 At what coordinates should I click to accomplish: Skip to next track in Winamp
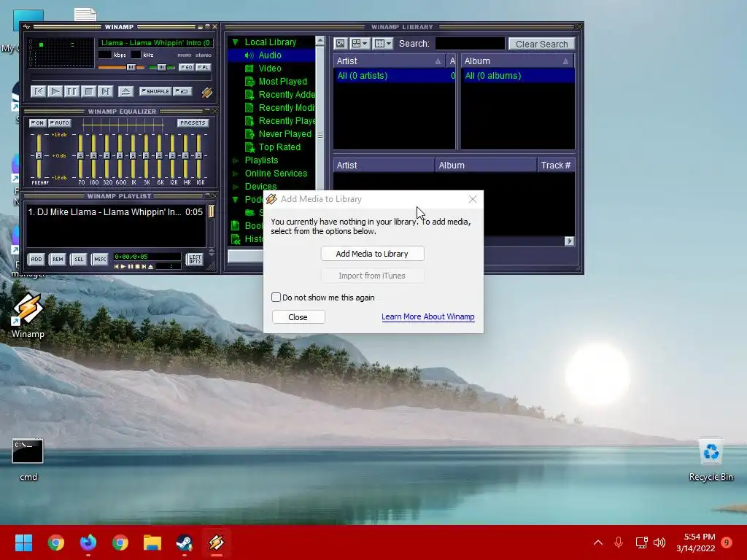click(x=105, y=91)
